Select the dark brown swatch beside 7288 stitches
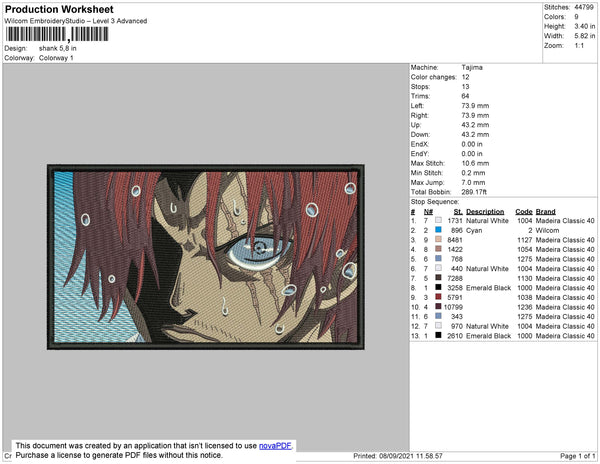Screen dimensions: 600x464 pyautogui.click(x=439, y=278)
